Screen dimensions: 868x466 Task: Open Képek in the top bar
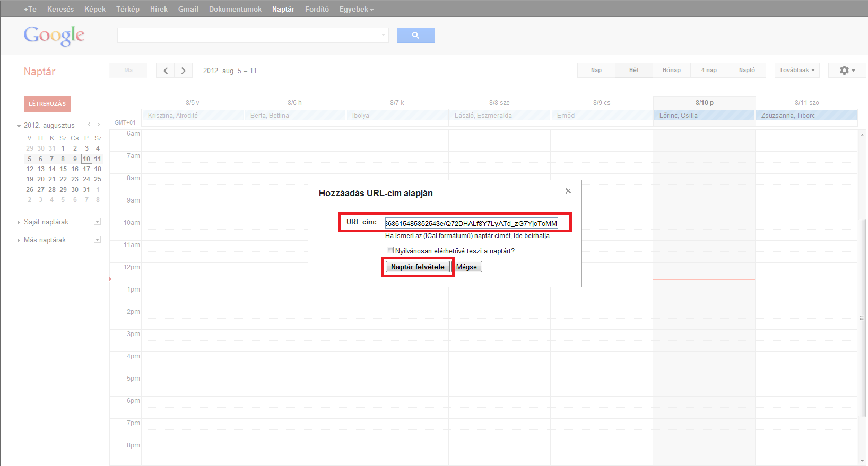click(95, 9)
